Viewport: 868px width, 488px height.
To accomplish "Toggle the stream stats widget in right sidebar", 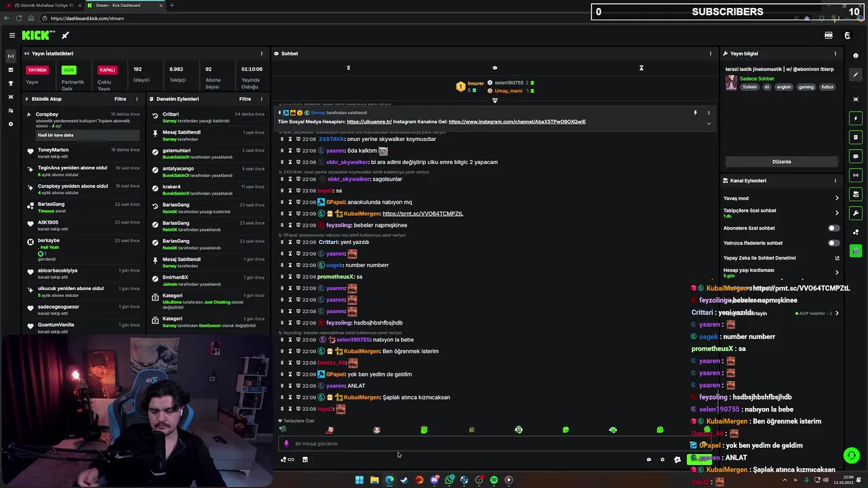I will click(x=856, y=175).
